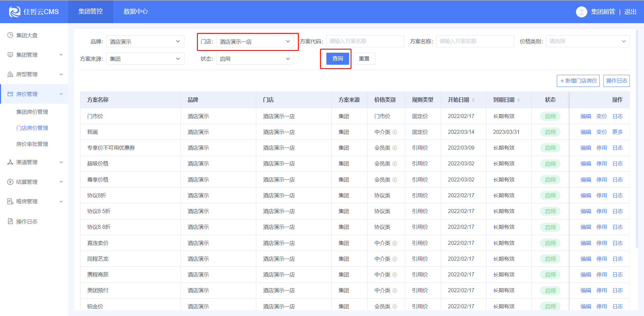This screenshot has height=316, width=644.
Task: Click 停用 in the 专享价不可用优惠券 row
Action: tap(602, 148)
